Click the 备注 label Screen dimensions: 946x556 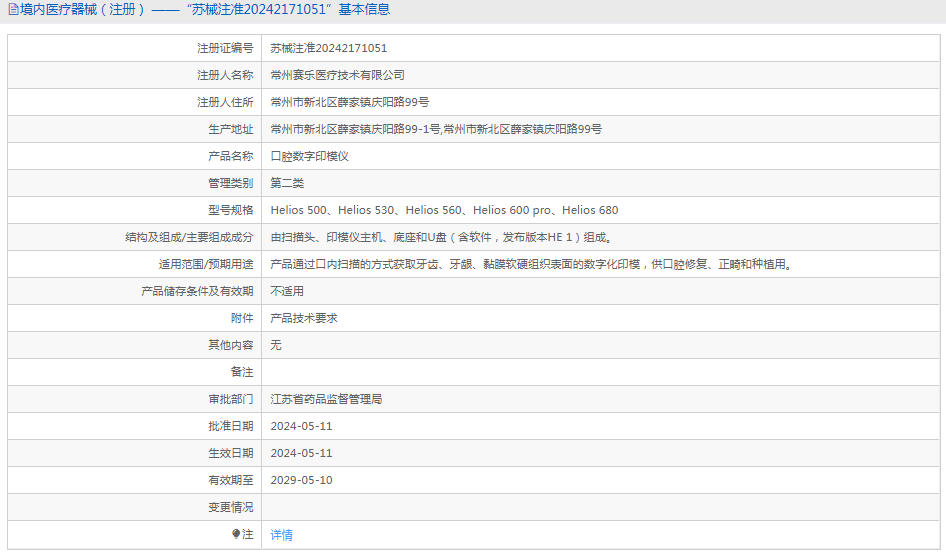(x=242, y=373)
